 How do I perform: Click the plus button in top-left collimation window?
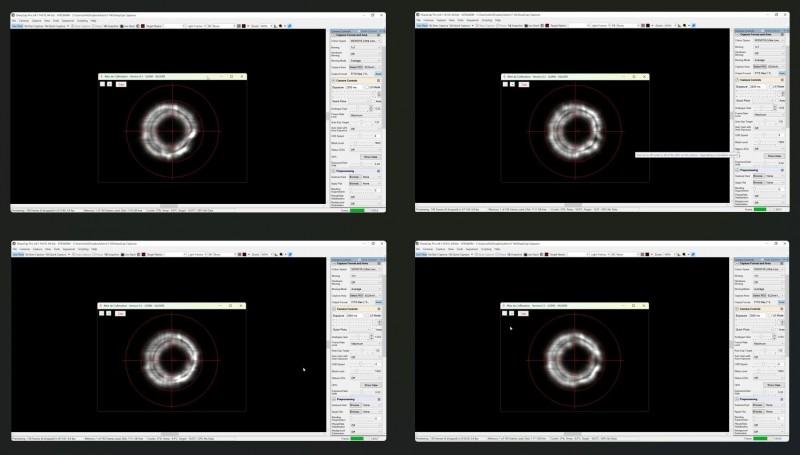(x=109, y=84)
